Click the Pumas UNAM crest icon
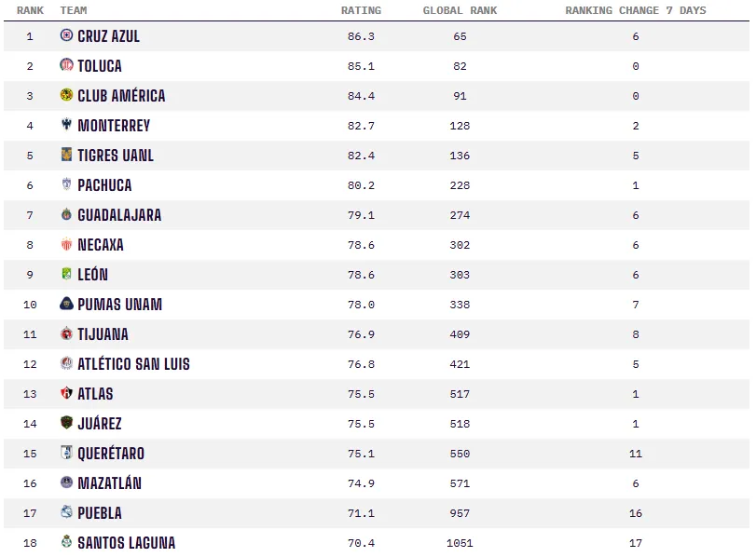The width and height of the screenshot is (756, 557). click(66, 304)
